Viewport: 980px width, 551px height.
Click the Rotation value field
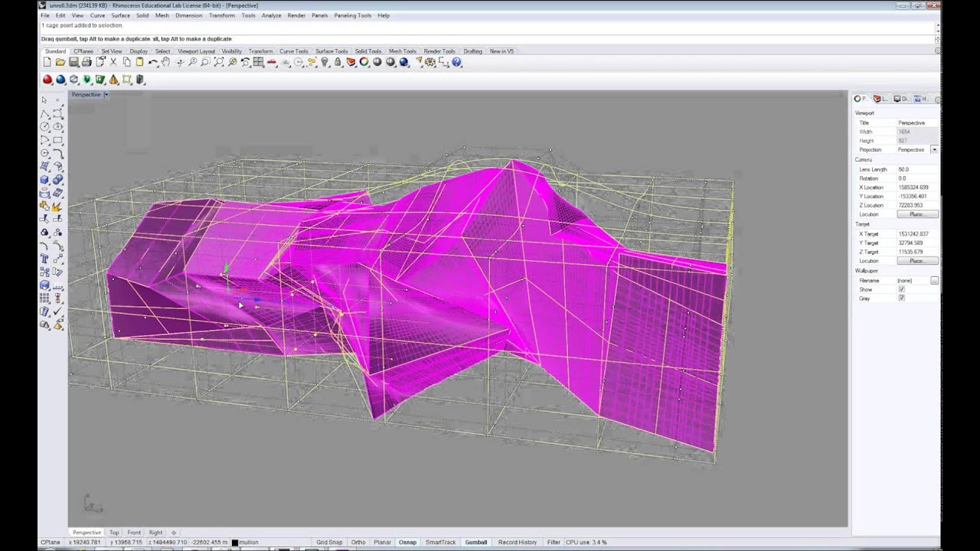pyautogui.click(x=917, y=178)
